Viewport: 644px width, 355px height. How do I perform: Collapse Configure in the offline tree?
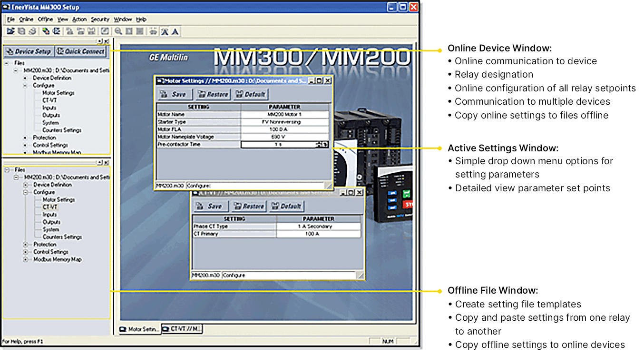coord(26,192)
